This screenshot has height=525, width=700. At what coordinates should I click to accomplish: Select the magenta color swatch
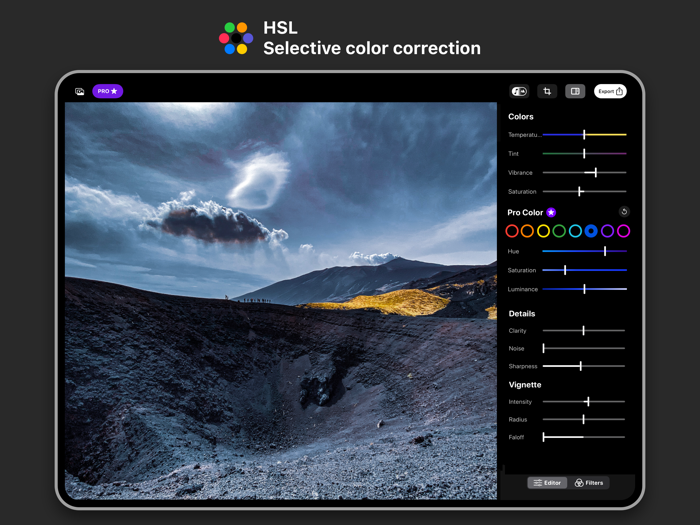click(623, 231)
